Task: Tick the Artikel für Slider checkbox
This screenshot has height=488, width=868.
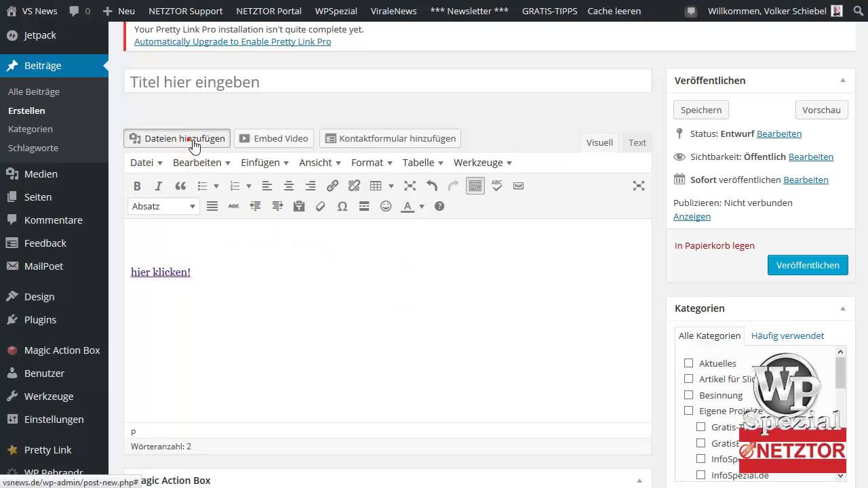Action: point(689,379)
